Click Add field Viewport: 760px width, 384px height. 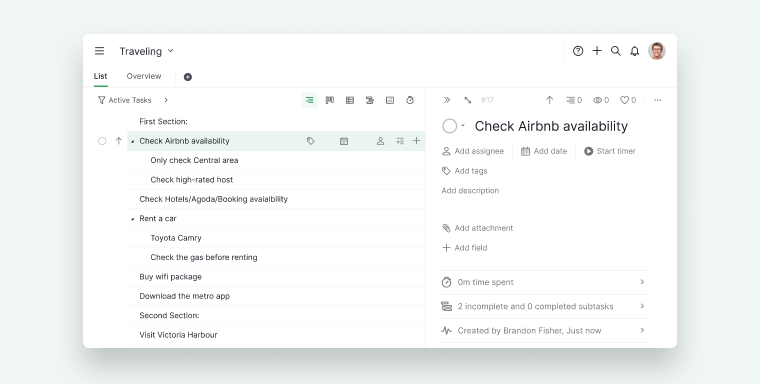pos(465,248)
